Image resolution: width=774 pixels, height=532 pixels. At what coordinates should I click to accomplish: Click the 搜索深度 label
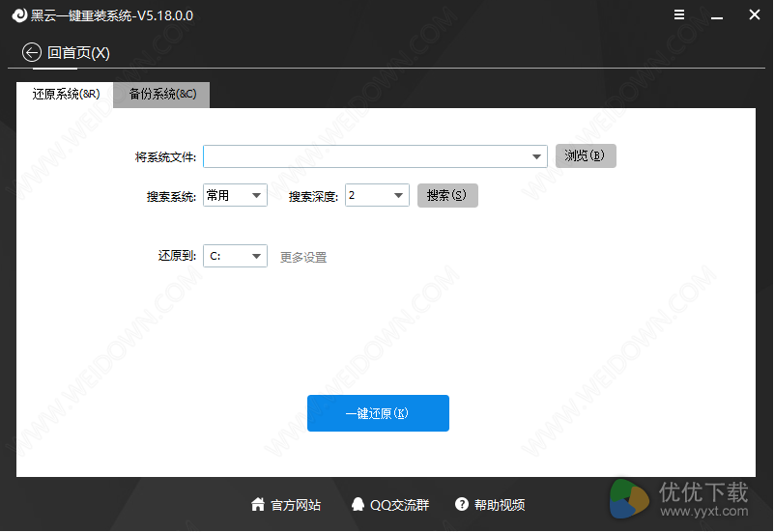point(313,196)
